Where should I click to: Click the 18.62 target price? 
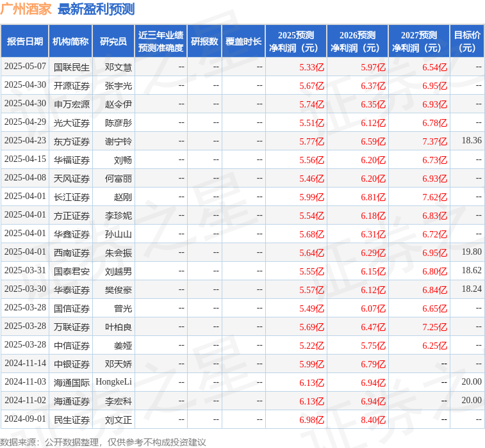472,270
